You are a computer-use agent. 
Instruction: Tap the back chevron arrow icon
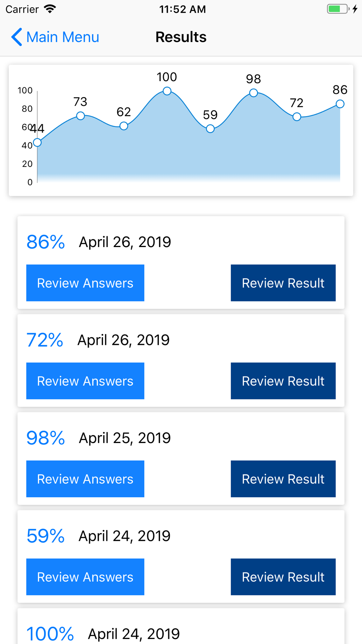tap(17, 37)
